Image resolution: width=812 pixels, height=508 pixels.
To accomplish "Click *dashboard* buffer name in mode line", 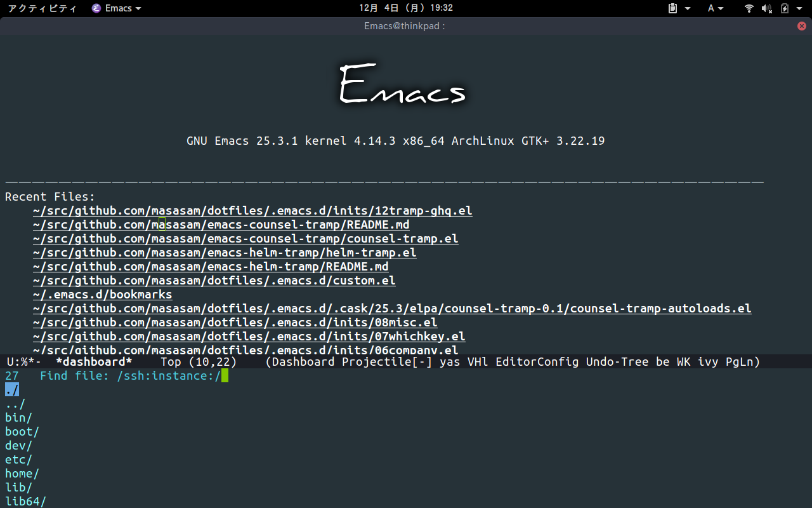I will [94, 362].
